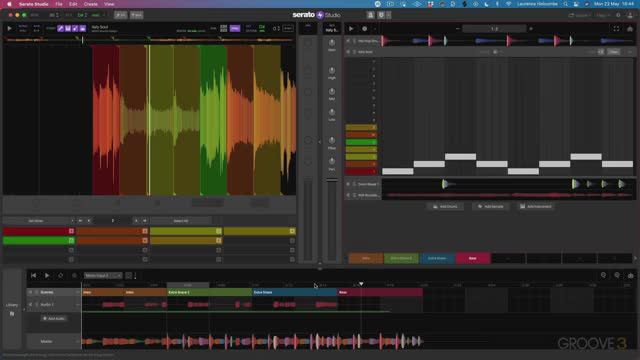Play the scene in the sequencer header
This screenshot has width=640, height=360.
[x=351, y=29]
